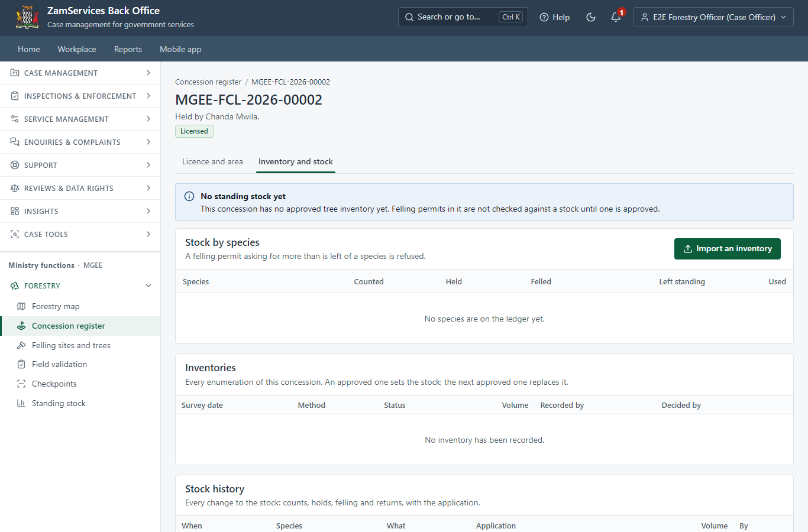Screen dimensions: 808x532
Task: Expand the Insights section chevron
Action: coord(148,211)
